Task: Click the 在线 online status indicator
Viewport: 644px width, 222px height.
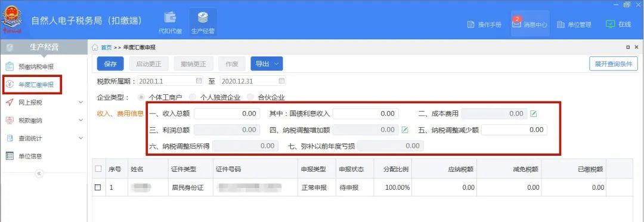Action: (x=618, y=24)
